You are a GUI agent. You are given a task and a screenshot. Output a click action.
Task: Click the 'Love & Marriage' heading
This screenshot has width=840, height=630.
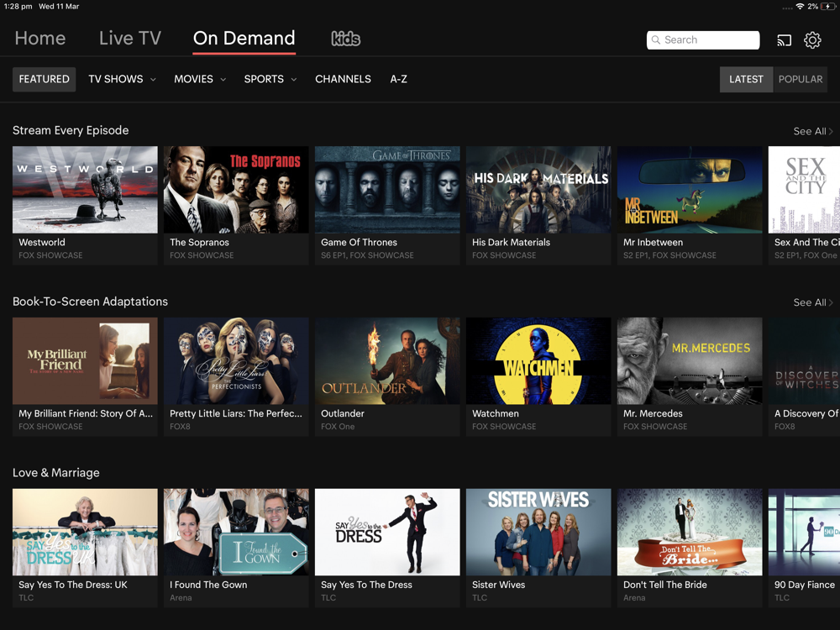point(56,473)
